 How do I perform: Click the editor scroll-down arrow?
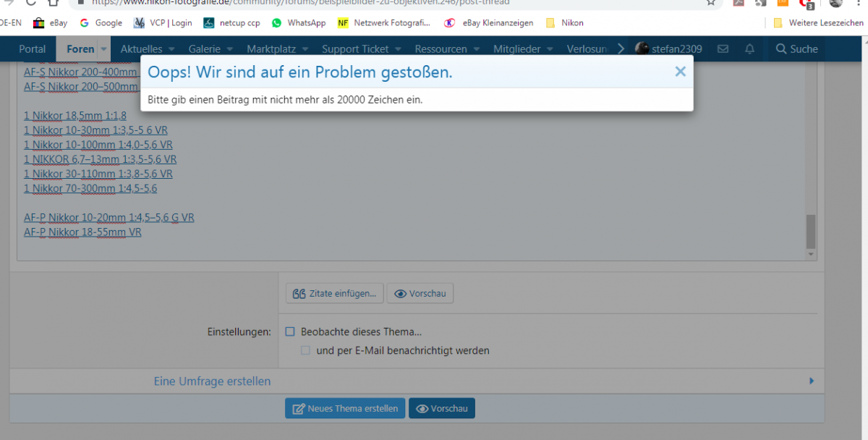point(811,255)
